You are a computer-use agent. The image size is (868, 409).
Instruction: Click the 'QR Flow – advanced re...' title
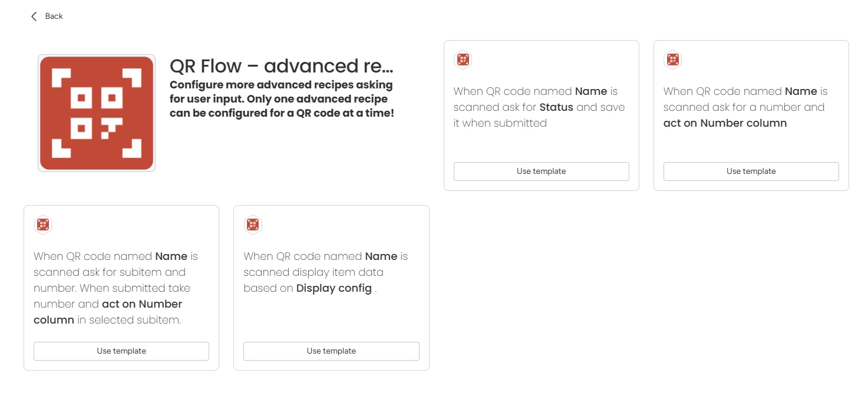point(282,66)
